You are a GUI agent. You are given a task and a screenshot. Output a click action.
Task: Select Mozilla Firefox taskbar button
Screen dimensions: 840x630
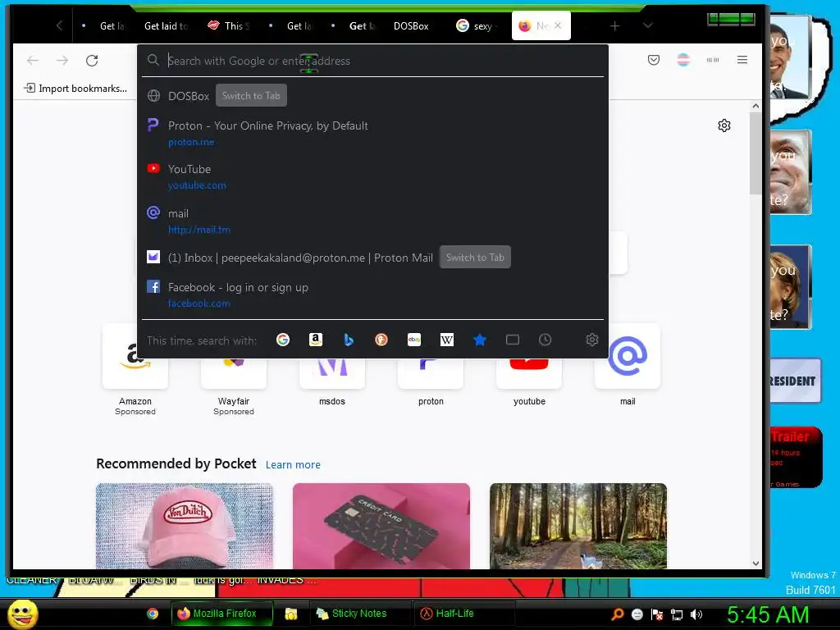point(221,614)
